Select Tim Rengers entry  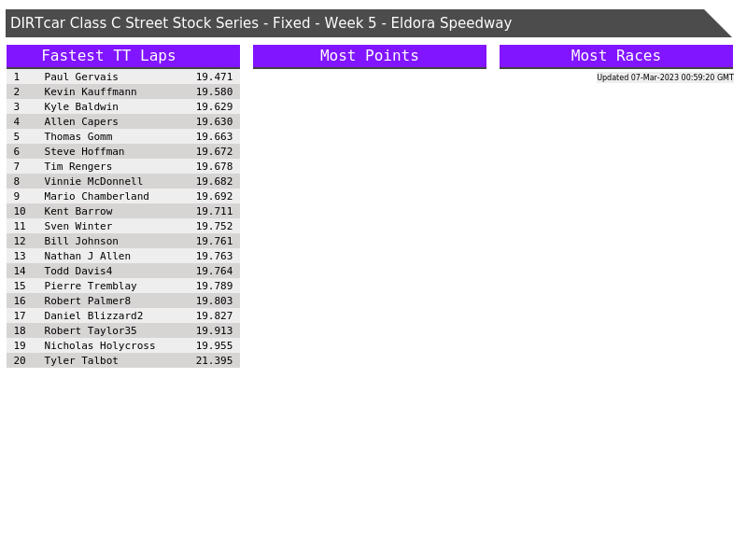(x=78, y=166)
